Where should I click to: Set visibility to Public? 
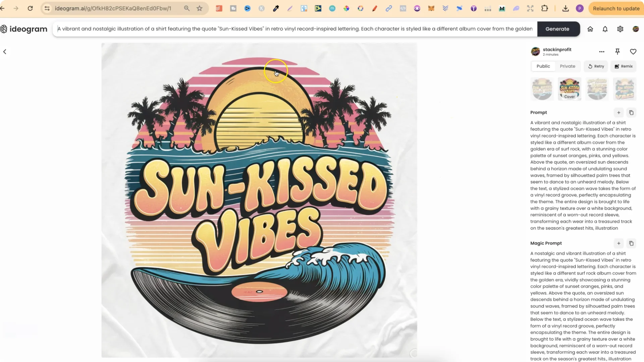[x=543, y=66]
